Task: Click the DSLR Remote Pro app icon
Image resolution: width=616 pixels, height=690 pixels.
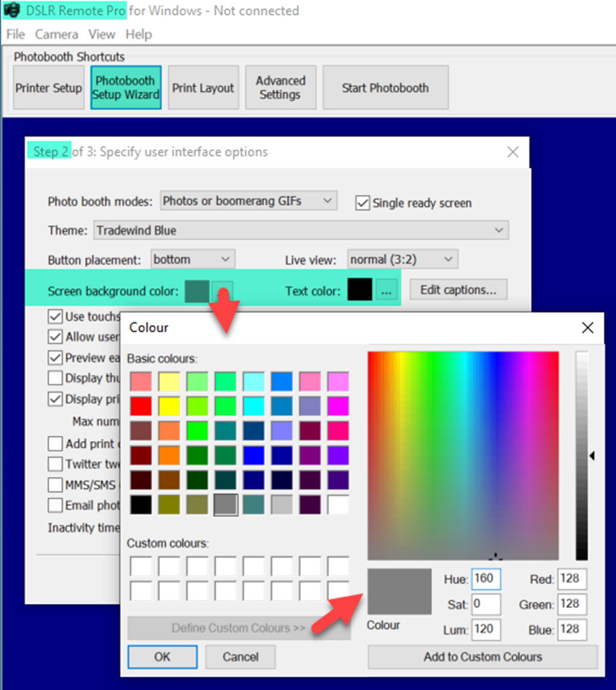Action: (x=11, y=10)
